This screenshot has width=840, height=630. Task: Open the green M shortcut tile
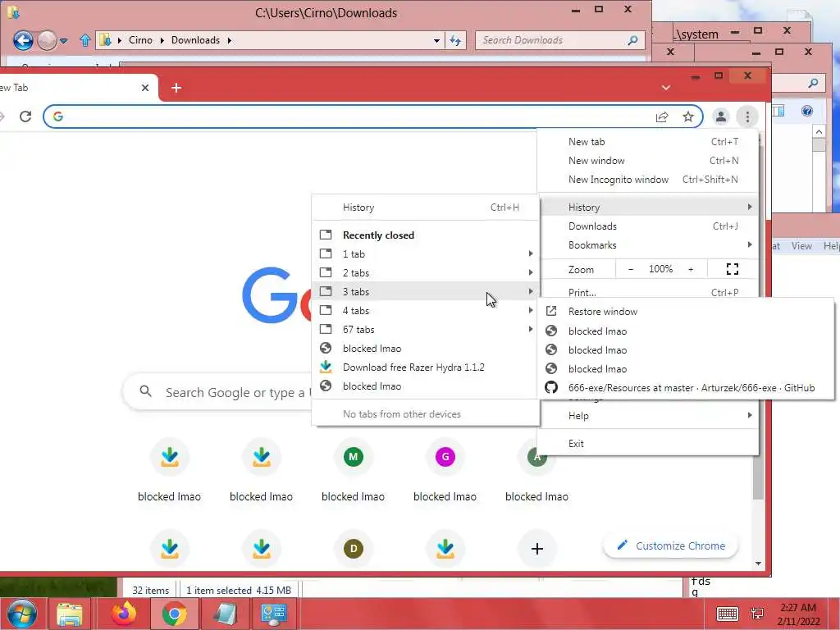click(x=353, y=457)
